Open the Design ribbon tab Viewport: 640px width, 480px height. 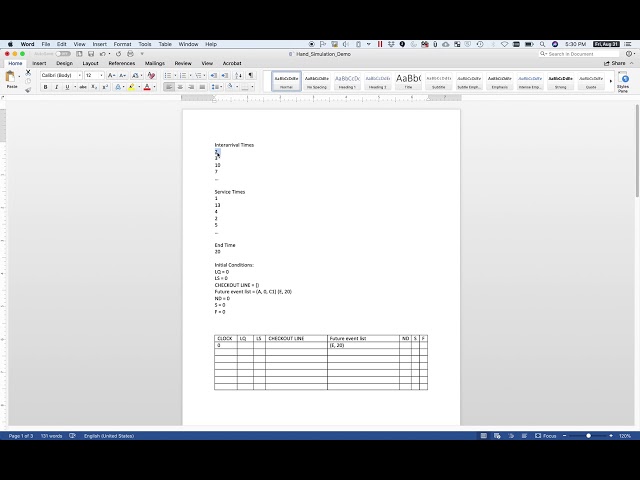click(64, 63)
